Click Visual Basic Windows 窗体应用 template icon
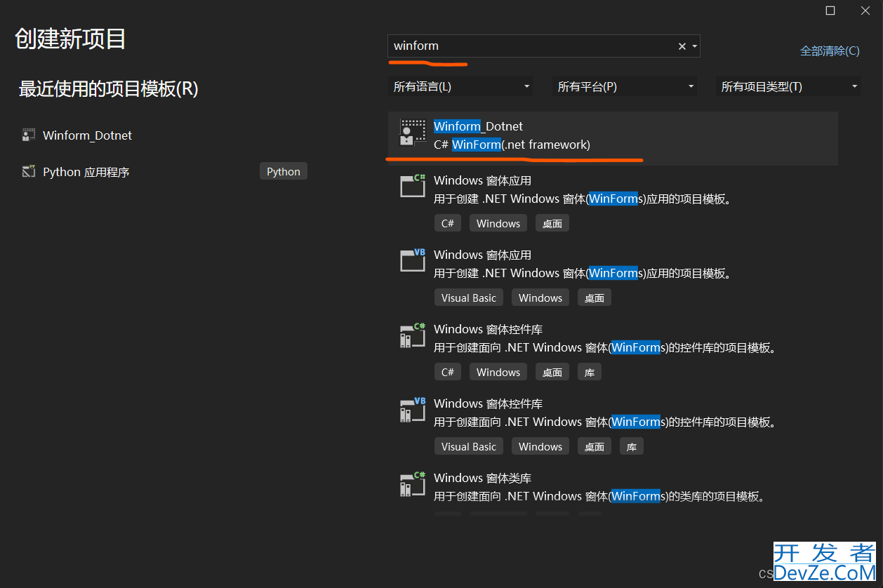This screenshot has width=883, height=588. tap(413, 260)
